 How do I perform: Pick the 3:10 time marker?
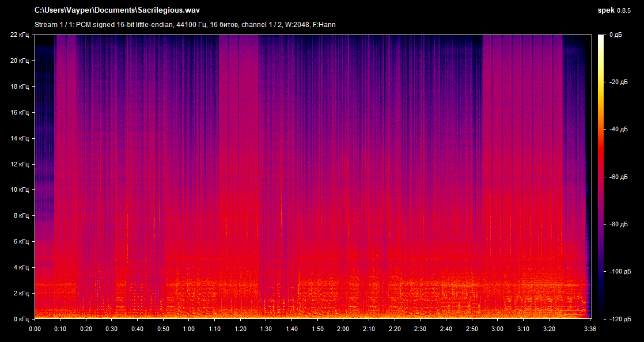[x=523, y=329]
